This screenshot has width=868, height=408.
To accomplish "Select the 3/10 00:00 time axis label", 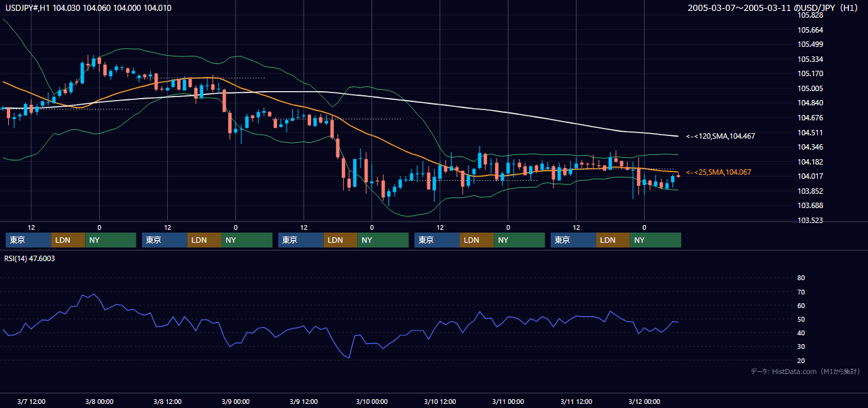I will 372,401.
